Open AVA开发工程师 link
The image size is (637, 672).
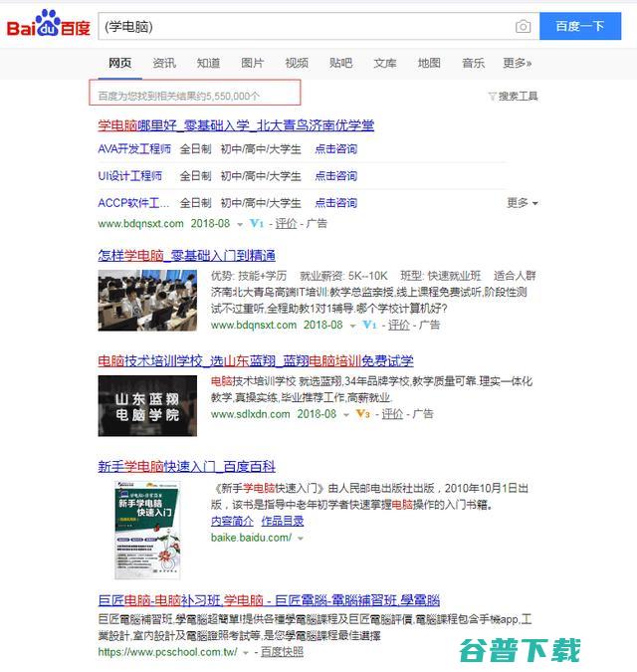pos(134,149)
